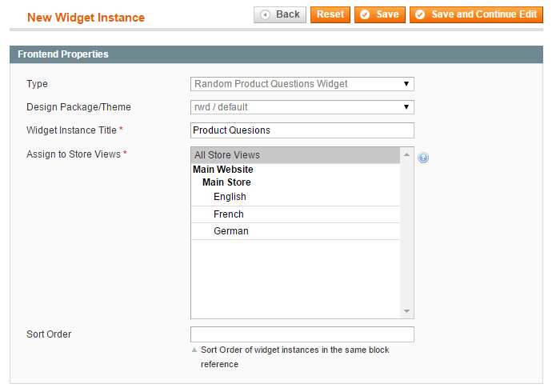
Task: Click the Main Website group label
Action: [x=223, y=170]
